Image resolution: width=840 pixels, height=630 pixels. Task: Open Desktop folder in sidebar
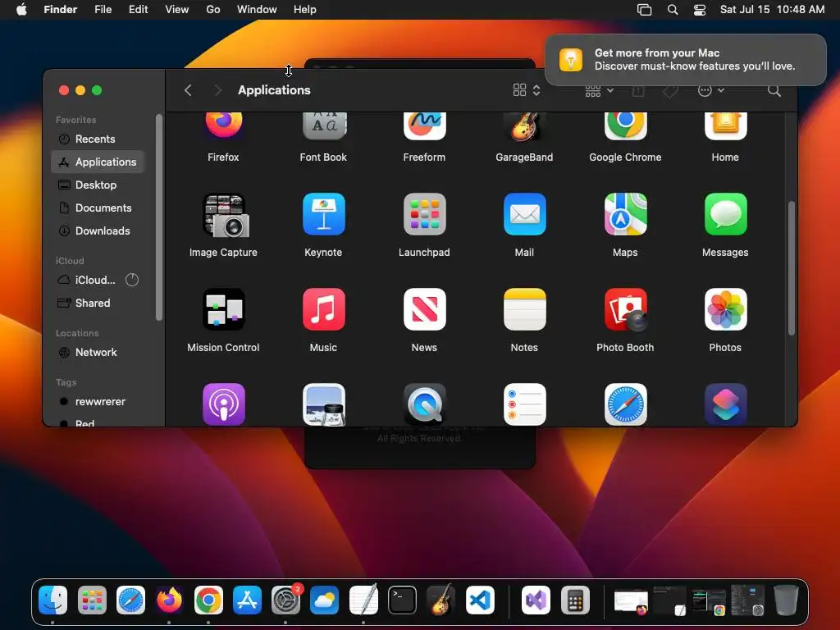coord(98,185)
